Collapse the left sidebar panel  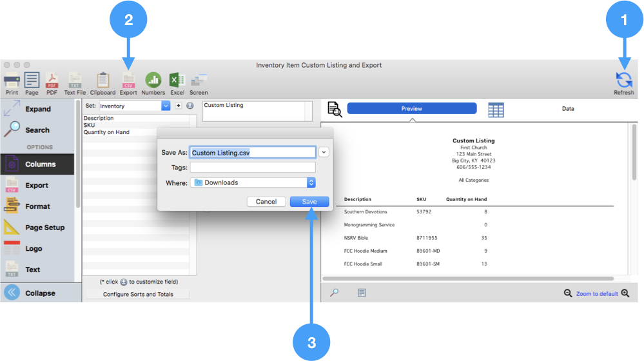tap(39, 293)
